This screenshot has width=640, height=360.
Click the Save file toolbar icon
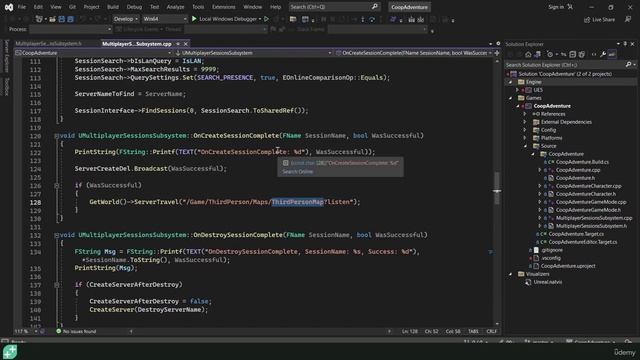tap(62, 19)
